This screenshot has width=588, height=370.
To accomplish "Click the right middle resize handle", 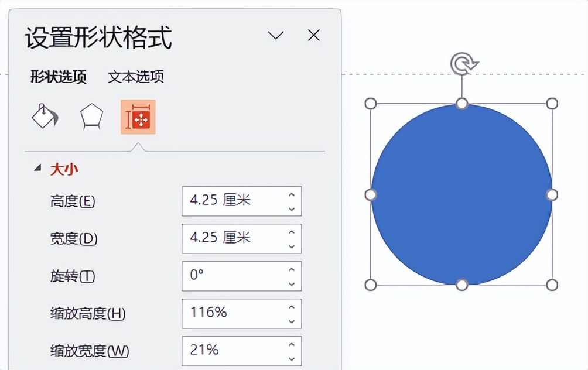I will tap(552, 194).
